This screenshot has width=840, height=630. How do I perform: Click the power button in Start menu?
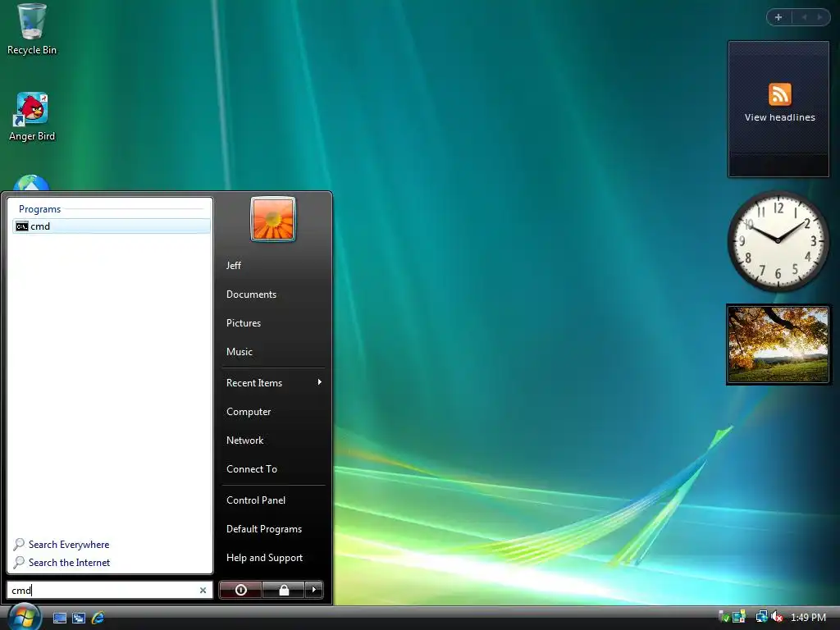[x=240, y=590]
